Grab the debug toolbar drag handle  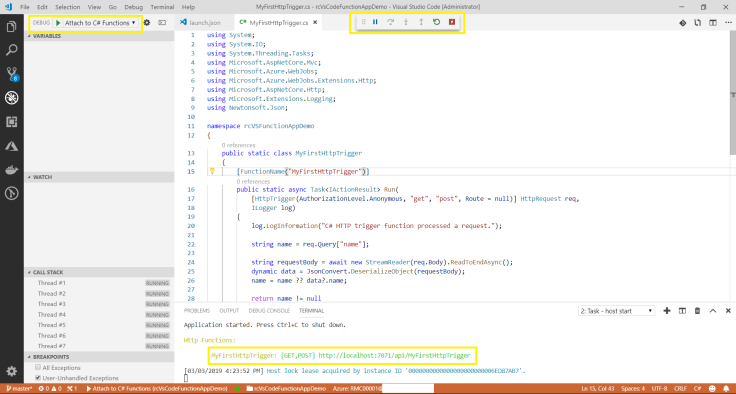coord(363,22)
